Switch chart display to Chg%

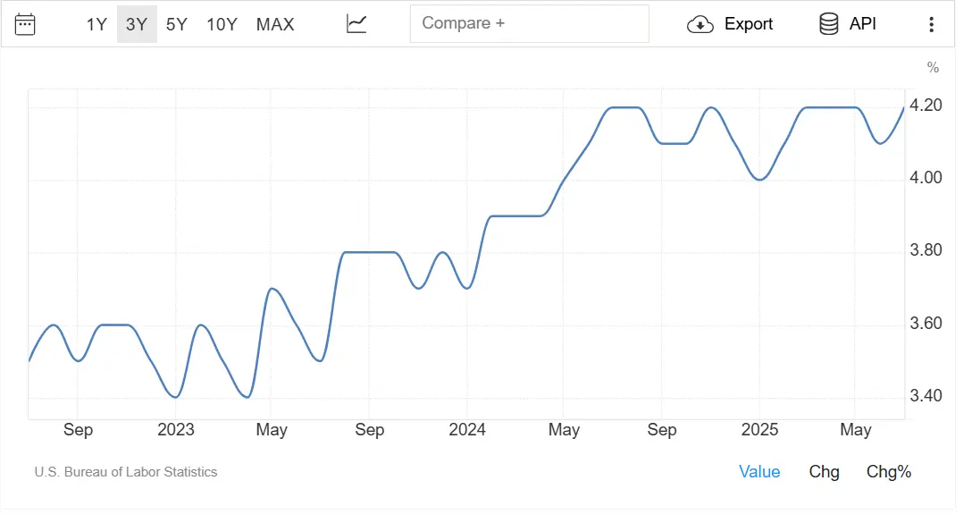click(x=889, y=472)
